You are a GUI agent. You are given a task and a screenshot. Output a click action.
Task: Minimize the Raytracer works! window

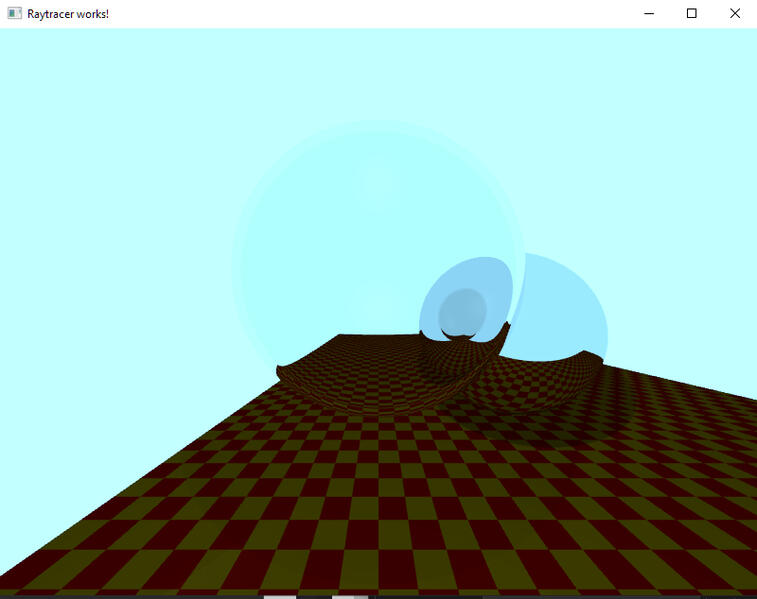click(x=649, y=14)
